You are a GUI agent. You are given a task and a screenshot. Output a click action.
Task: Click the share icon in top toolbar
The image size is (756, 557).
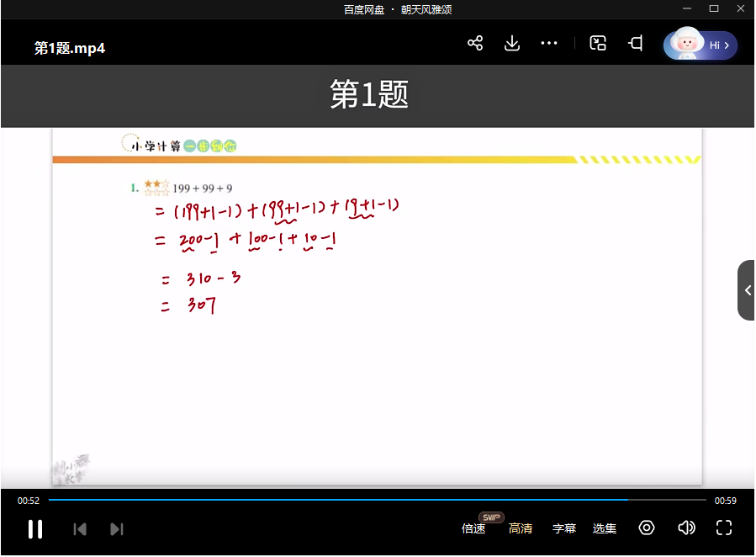pyautogui.click(x=475, y=44)
